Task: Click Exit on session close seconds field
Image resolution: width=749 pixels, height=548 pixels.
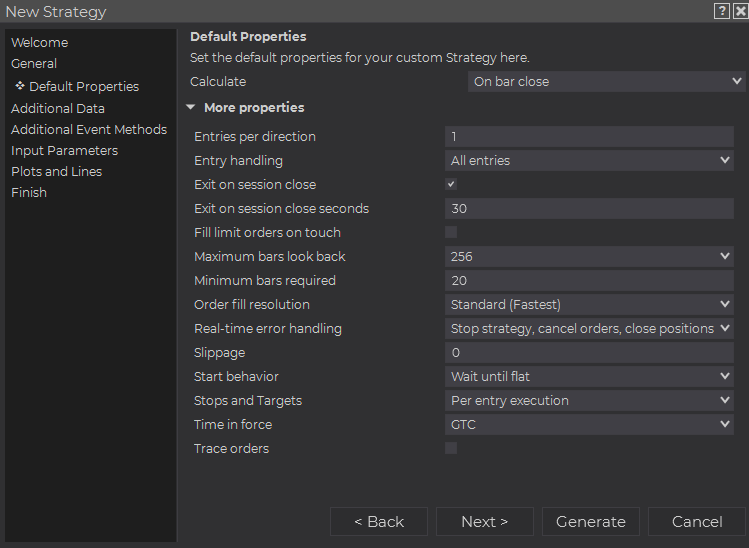Action: (589, 209)
